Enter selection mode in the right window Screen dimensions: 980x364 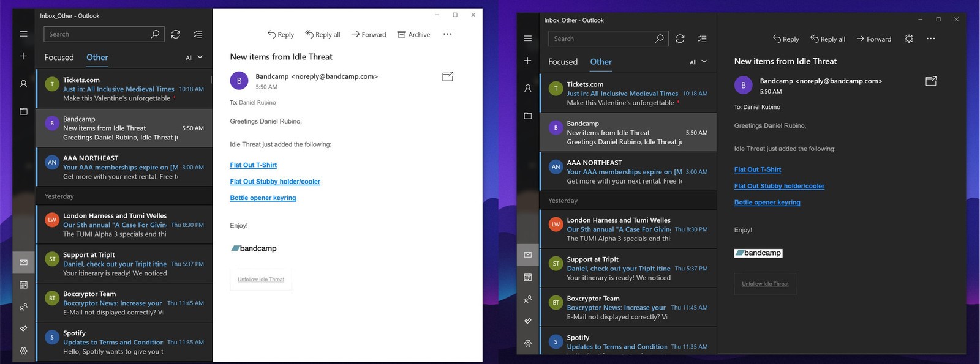pyautogui.click(x=702, y=39)
